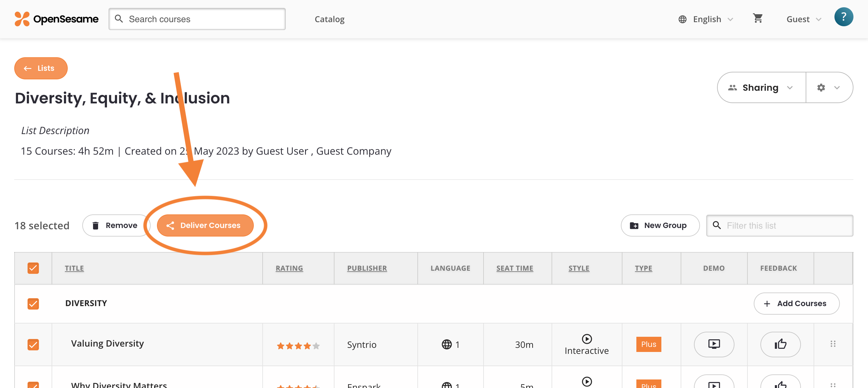Screen dimensions: 868x388
Task: Uncheck the DIVERSITY group checkbox
Action: pos(33,304)
